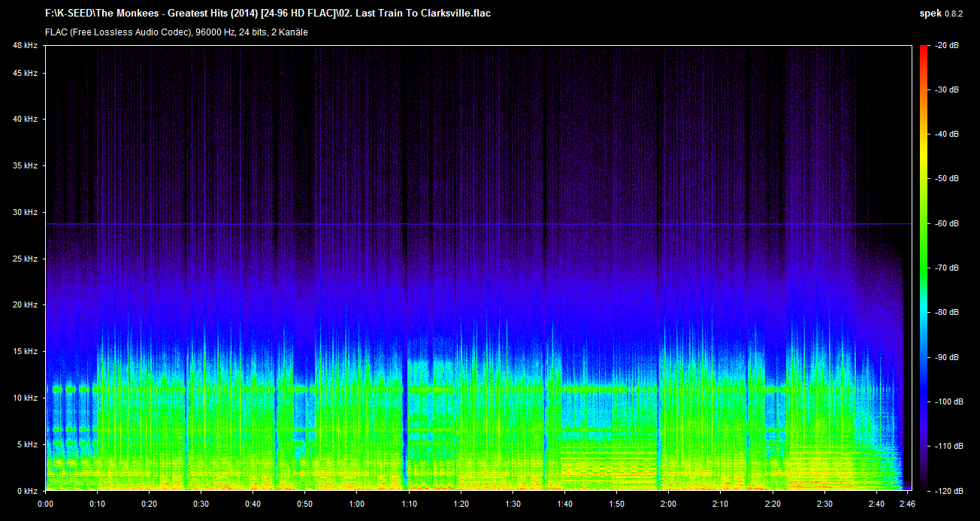Click the 20 kHz frequency axis label
This screenshot has height=521, width=980.
pyautogui.click(x=25, y=305)
